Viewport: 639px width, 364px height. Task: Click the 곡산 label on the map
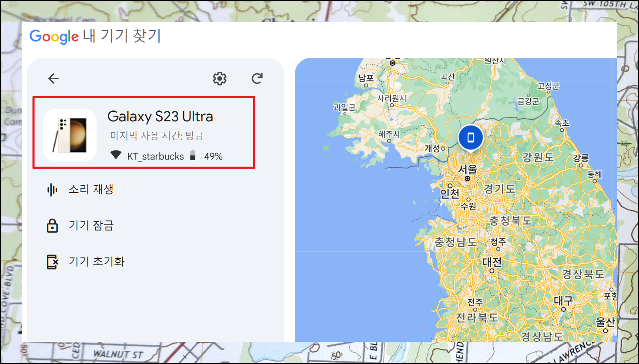(447, 77)
